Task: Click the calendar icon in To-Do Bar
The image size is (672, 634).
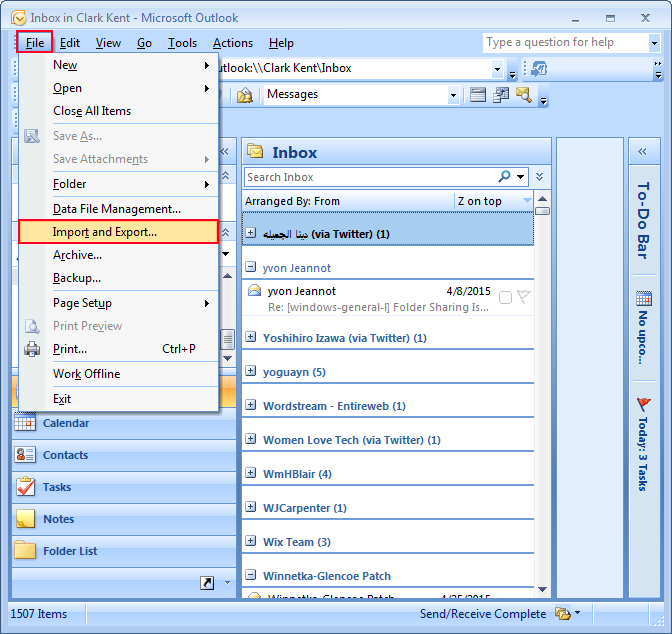Action: (644, 298)
